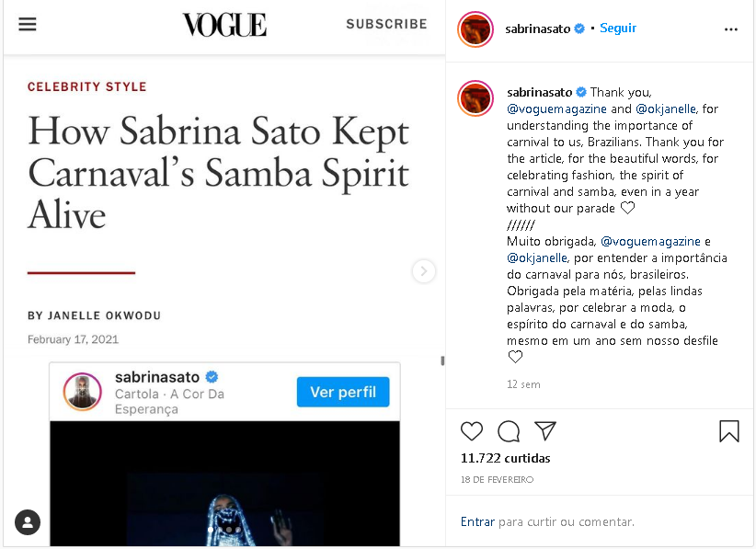Image resolution: width=756 pixels, height=549 pixels.
Task: Open the first @voguemagazine mention
Action: (556, 109)
